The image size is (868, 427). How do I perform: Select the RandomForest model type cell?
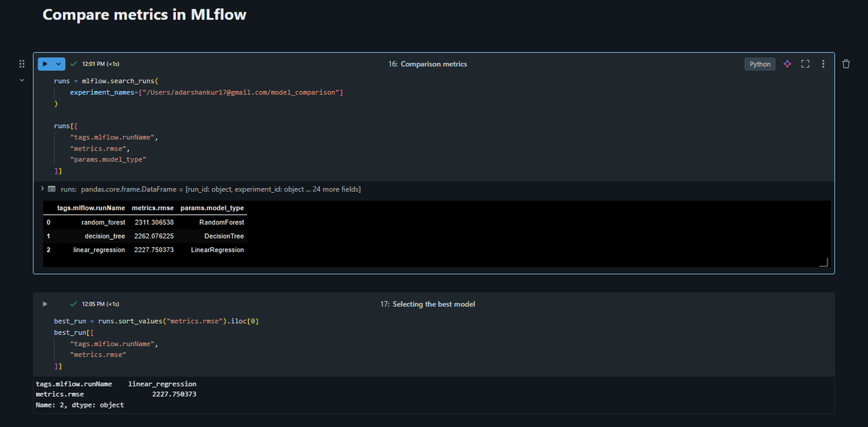click(221, 223)
